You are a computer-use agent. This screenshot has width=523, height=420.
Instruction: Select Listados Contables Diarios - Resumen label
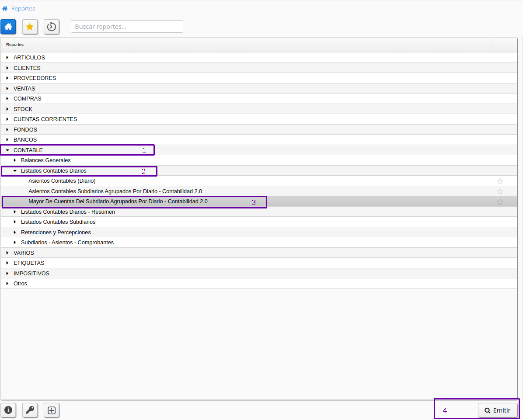point(68,212)
